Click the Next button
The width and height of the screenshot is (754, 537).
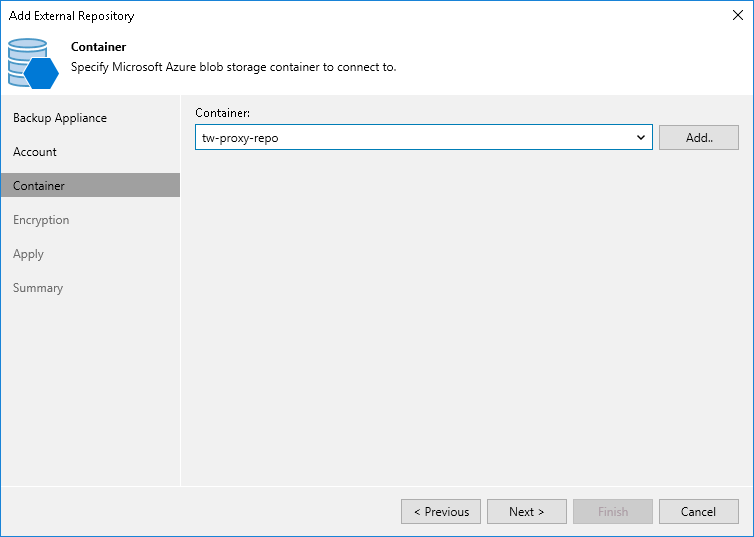point(527,512)
